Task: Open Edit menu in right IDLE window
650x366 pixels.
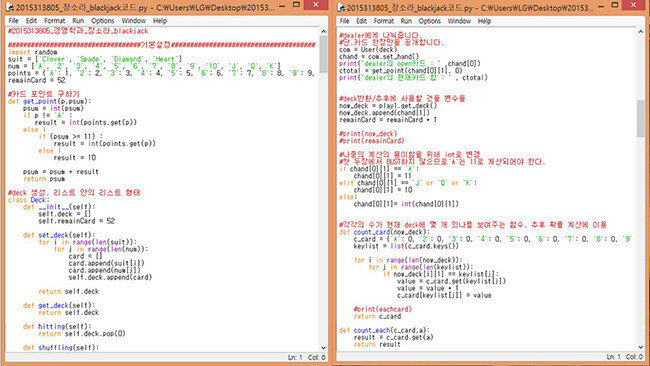Action: pyautogui.click(x=361, y=21)
